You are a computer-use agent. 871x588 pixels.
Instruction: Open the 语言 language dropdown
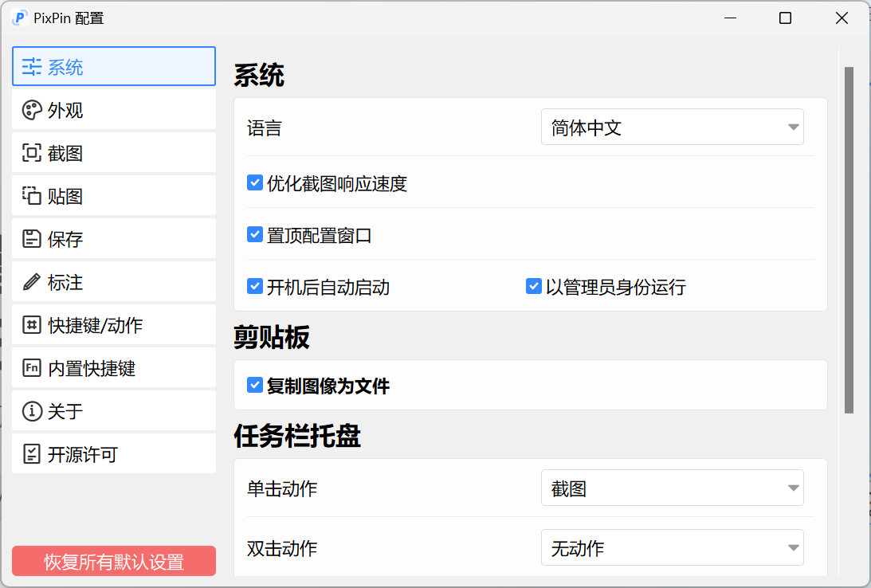click(672, 126)
